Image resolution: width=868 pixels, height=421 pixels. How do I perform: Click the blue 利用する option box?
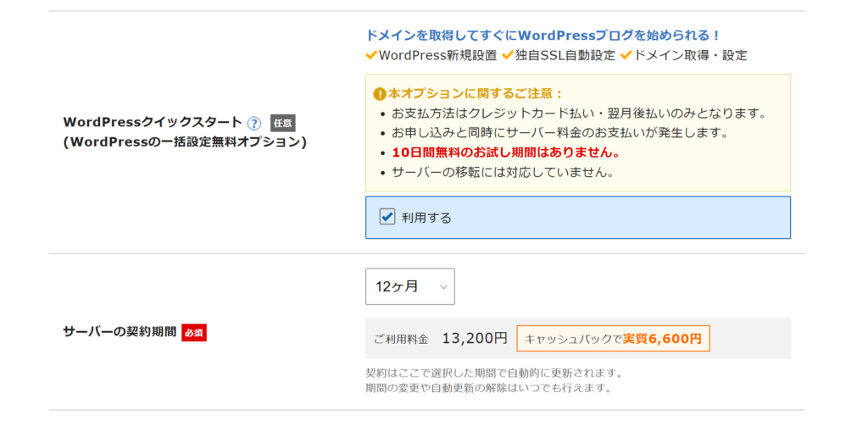pos(578,218)
